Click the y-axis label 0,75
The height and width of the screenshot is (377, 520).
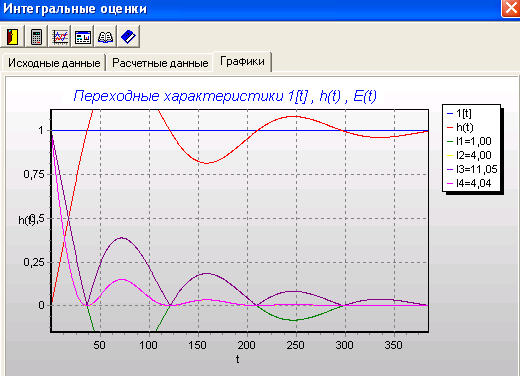(x=34, y=174)
